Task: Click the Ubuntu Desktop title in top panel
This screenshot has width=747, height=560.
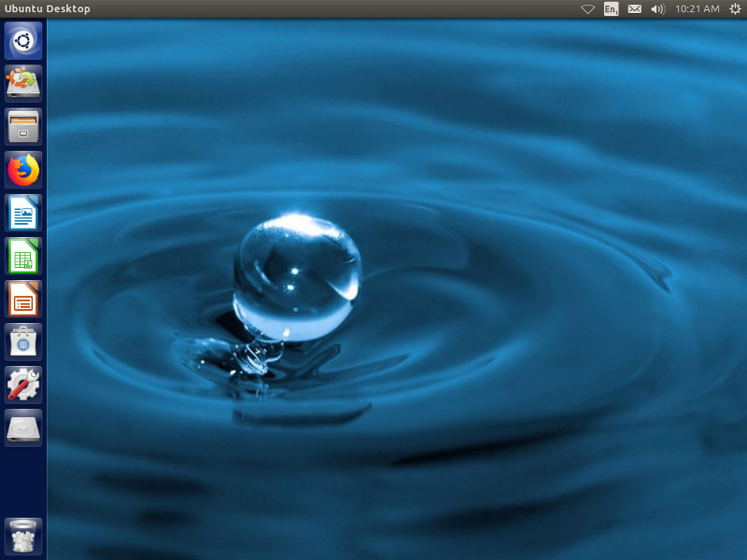Action: coord(47,9)
